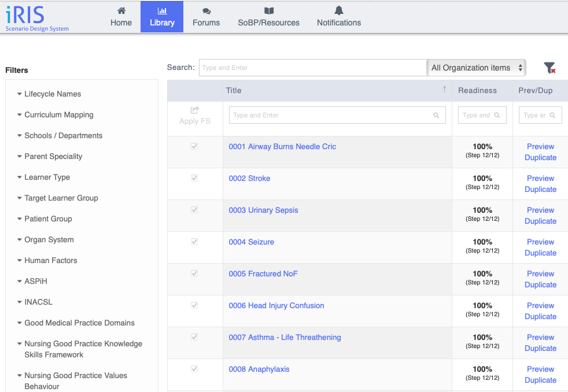
Task: Expand the Lifecycle Names filter
Action: pos(53,94)
